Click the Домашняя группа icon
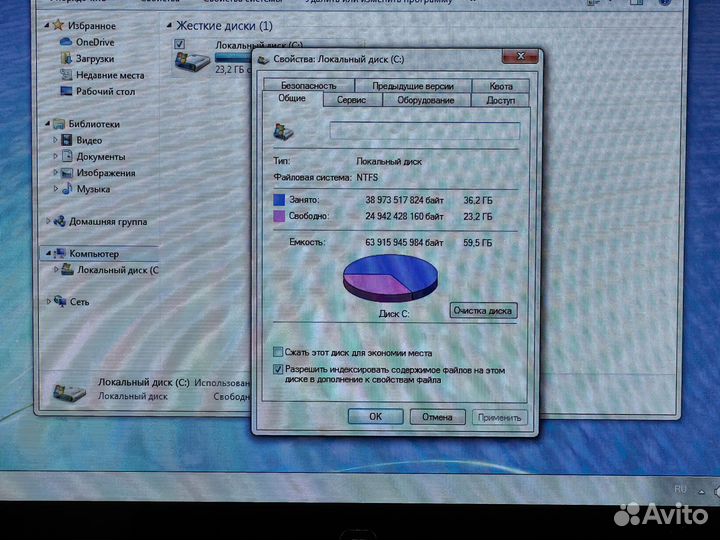This screenshot has width=720, height=540. pos(59,221)
